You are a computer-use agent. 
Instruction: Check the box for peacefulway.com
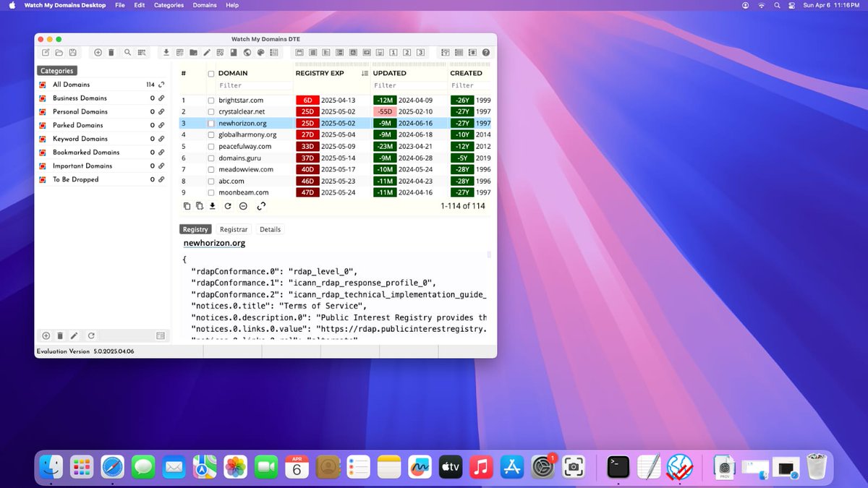coord(211,147)
